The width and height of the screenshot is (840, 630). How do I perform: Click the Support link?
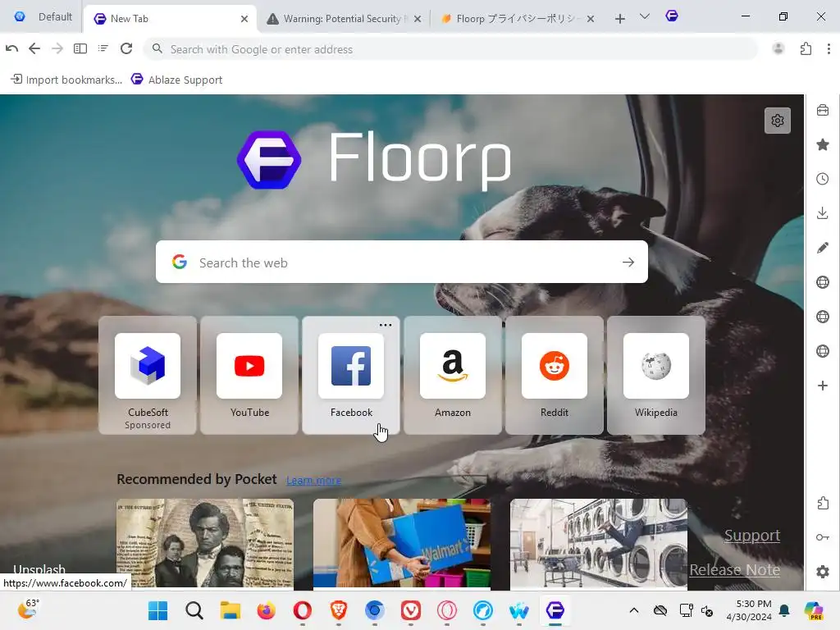point(752,535)
